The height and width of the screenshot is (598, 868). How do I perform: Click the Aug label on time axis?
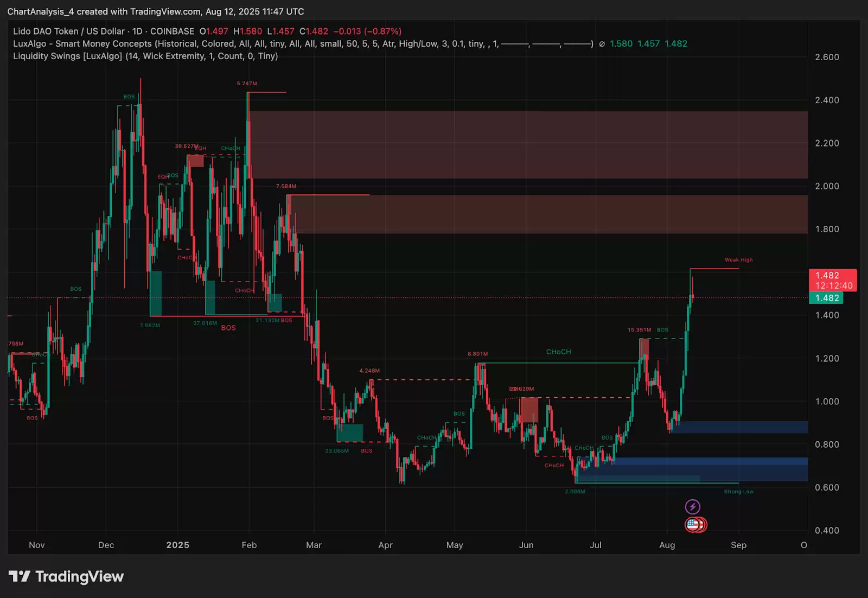point(667,545)
